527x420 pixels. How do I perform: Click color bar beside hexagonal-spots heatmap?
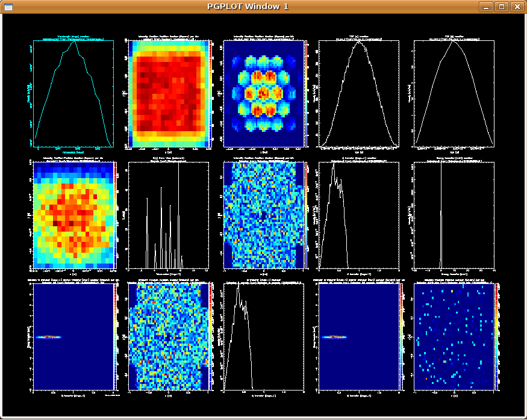coord(306,94)
